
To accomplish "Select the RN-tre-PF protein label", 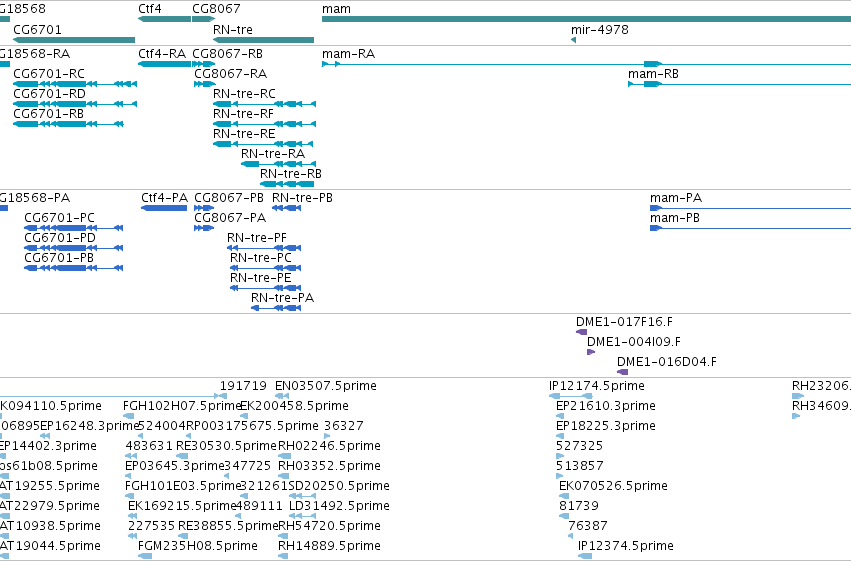I will (x=257, y=238).
